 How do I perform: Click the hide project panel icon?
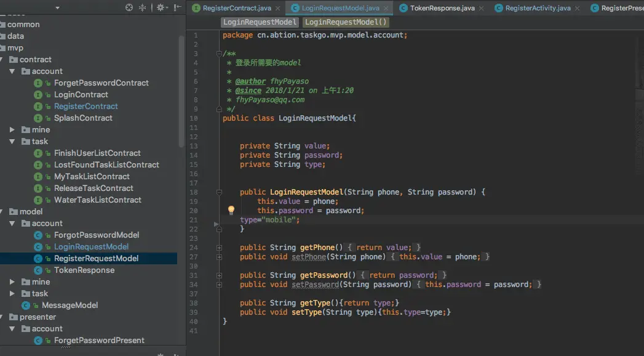pos(177,7)
